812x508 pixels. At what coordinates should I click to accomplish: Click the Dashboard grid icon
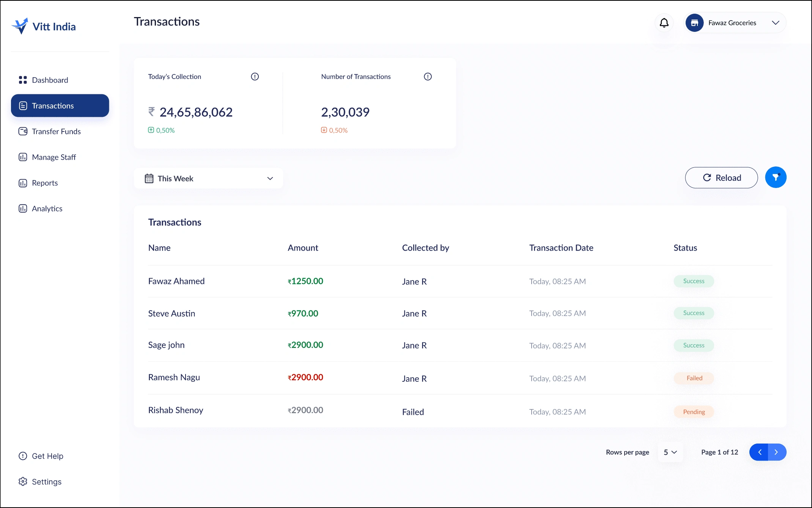(x=23, y=80)
